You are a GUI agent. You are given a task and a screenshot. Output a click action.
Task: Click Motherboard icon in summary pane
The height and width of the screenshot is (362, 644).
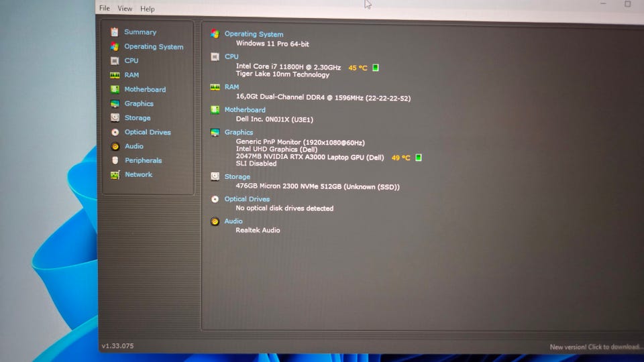tap(215, 109)
